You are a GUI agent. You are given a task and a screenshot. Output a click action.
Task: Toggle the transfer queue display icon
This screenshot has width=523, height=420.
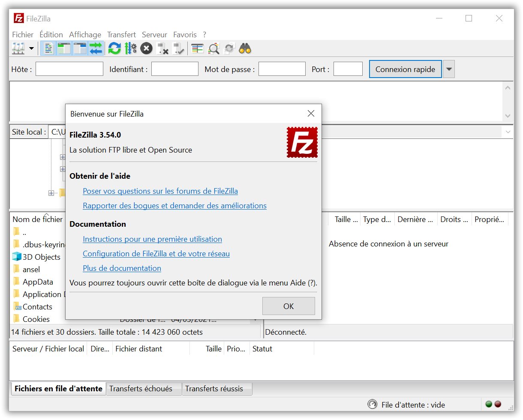(x=96, y=48)
